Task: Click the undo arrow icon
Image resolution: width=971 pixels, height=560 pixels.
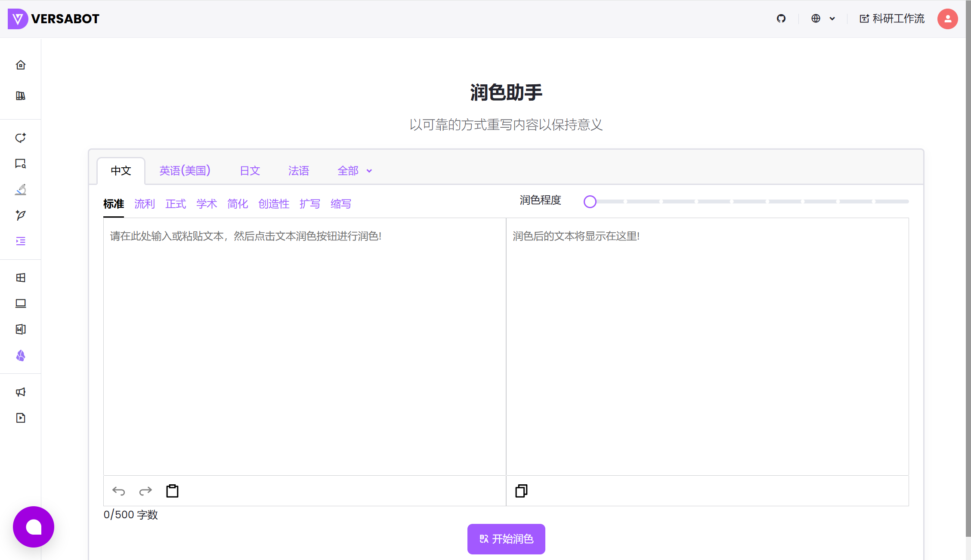Action: [x=118, y=491]
